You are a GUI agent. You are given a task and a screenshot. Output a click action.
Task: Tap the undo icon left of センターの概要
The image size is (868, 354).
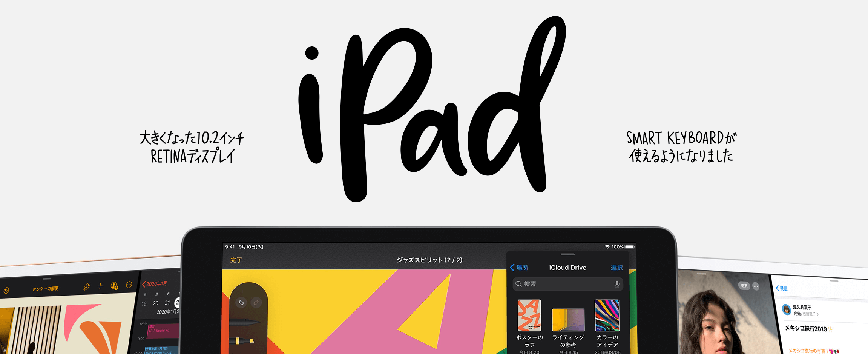[x=6, y=291]
